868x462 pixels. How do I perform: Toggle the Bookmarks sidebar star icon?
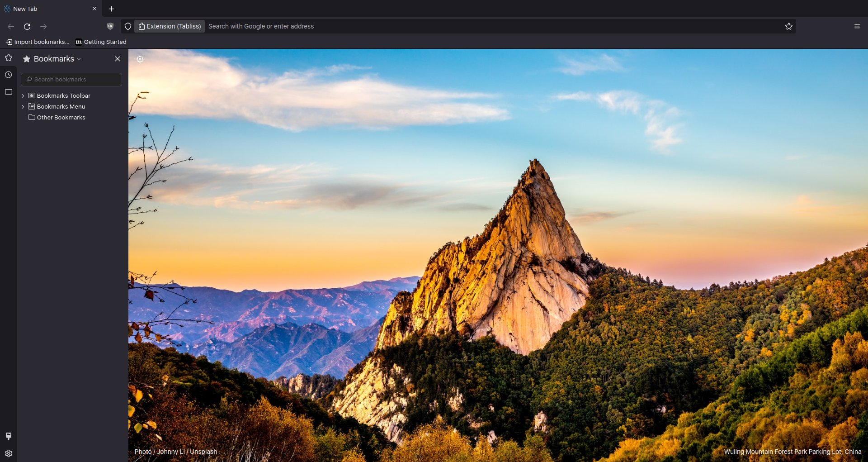(x=8, y=57)
